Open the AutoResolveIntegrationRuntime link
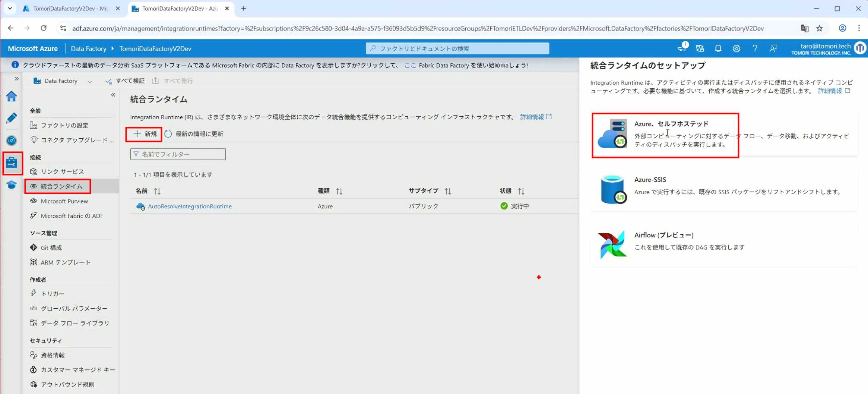 [190, 206]
